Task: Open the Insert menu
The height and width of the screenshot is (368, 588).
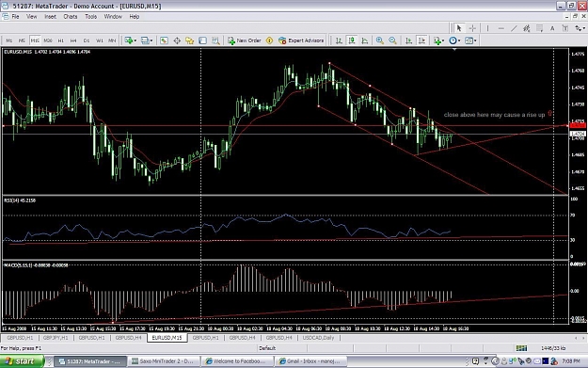Action: (50, 17)
